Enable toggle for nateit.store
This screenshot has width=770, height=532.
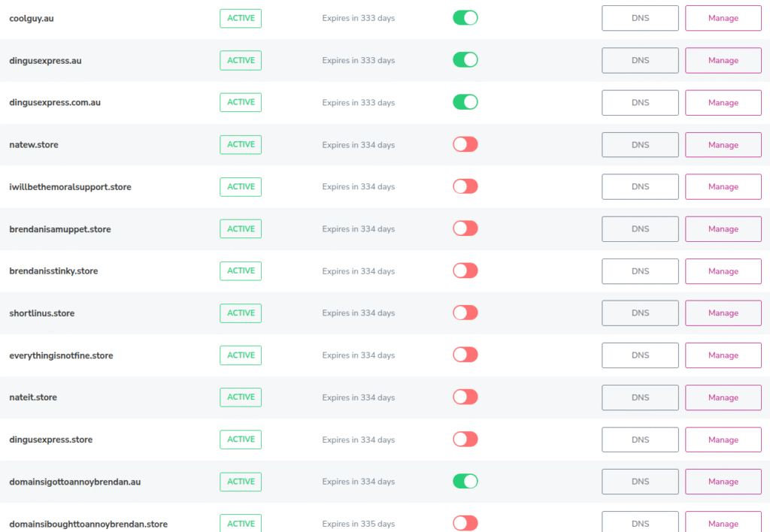click(465, 397)
